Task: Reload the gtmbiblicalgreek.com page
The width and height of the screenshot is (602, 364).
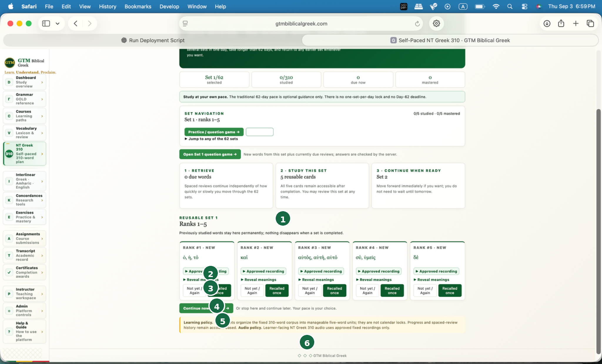Action: coord(417,24)
